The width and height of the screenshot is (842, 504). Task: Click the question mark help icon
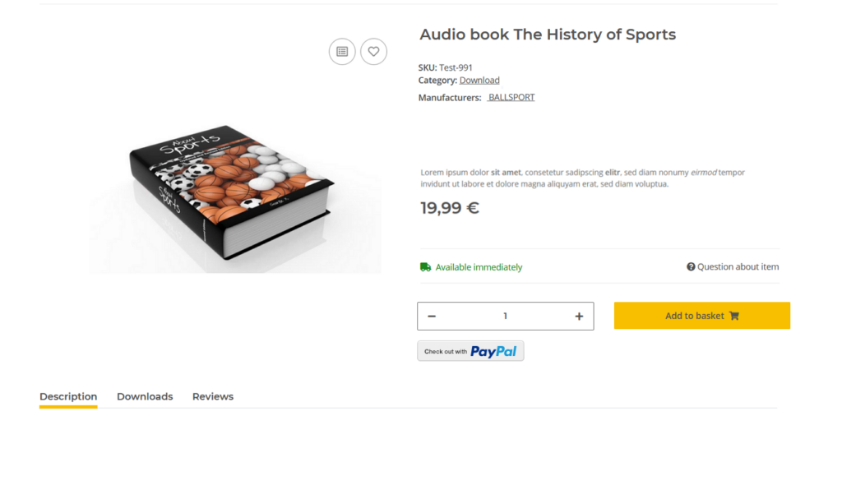(691, 267)
